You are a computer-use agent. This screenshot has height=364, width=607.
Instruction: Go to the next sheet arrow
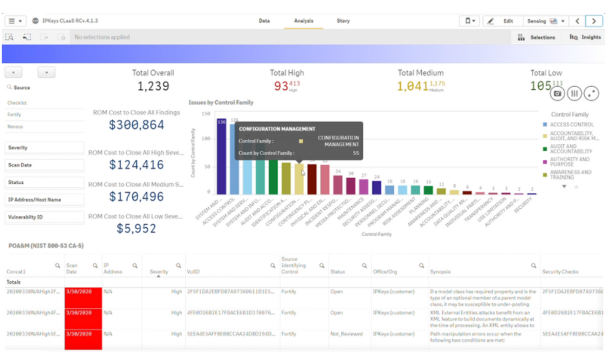(594, 21)
